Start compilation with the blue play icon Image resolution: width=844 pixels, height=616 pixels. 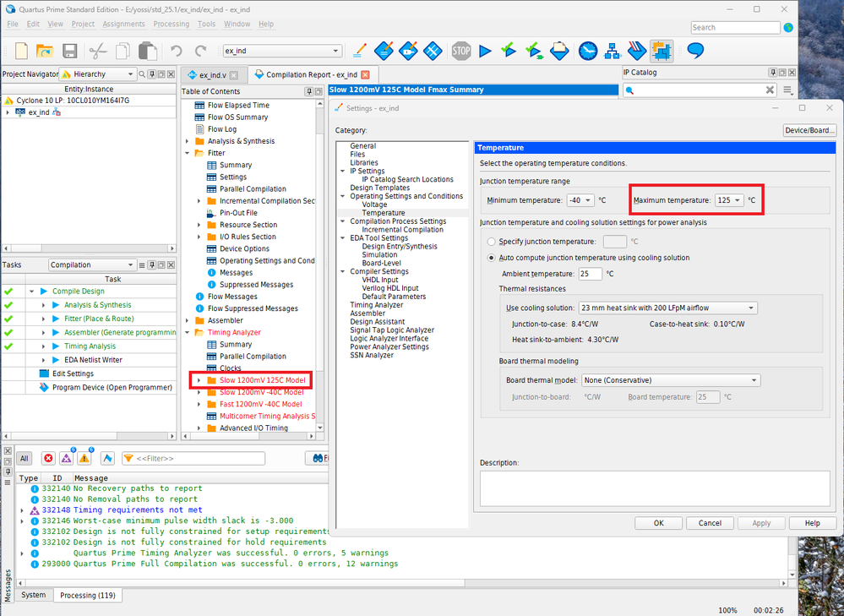[485, 51]
